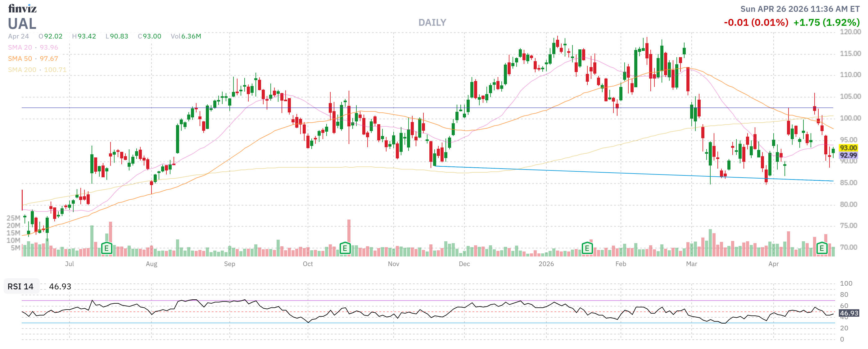Toggle the SMA 20 overlay label
Image resolution: width=868 pixels, height=349 pixels.
(x=20, y=48)
